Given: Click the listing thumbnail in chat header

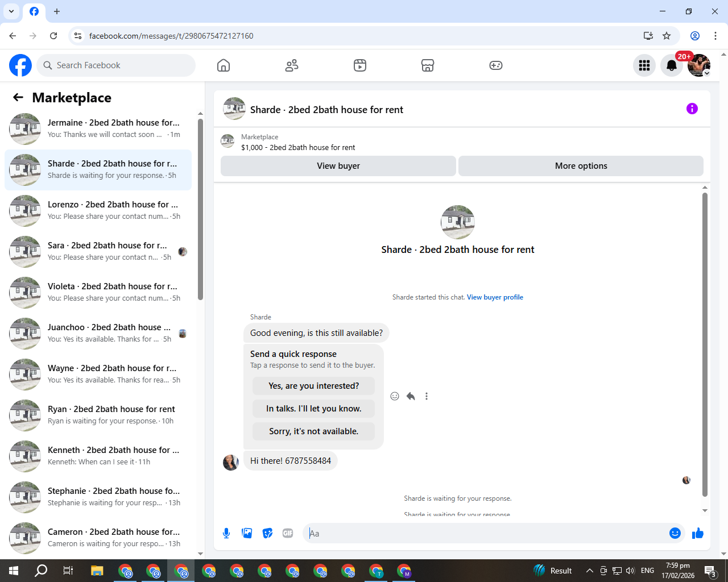Looking at the screenshot, I should 234,109.
